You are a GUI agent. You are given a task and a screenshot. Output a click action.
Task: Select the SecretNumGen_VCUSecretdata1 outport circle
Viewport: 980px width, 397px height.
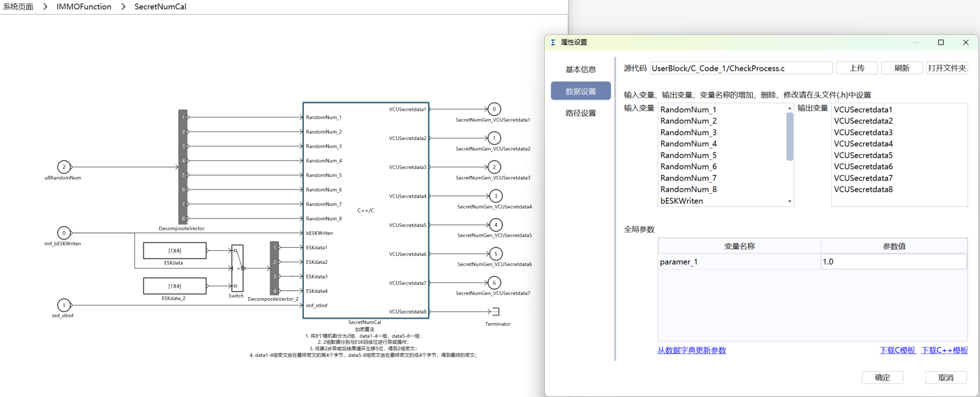494,109
